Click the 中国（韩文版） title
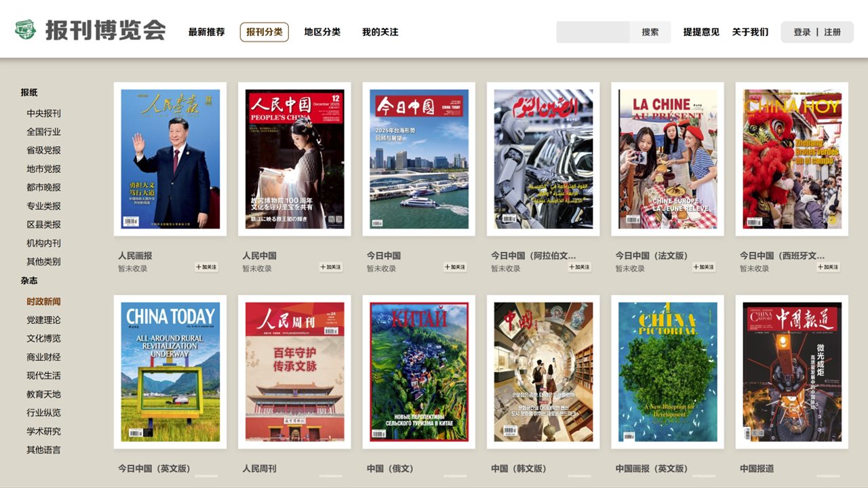Screen dimensions: 868x488 point(519,468)
